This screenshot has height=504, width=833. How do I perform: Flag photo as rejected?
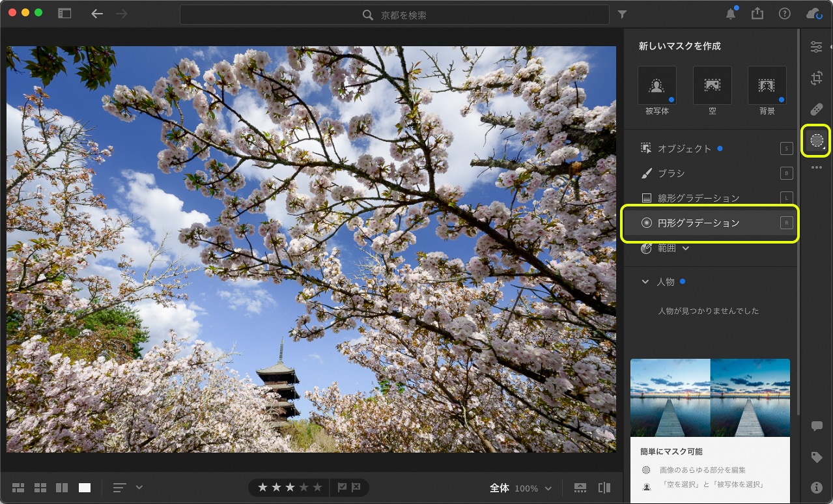pyautogui.click(x=356, y=487)
